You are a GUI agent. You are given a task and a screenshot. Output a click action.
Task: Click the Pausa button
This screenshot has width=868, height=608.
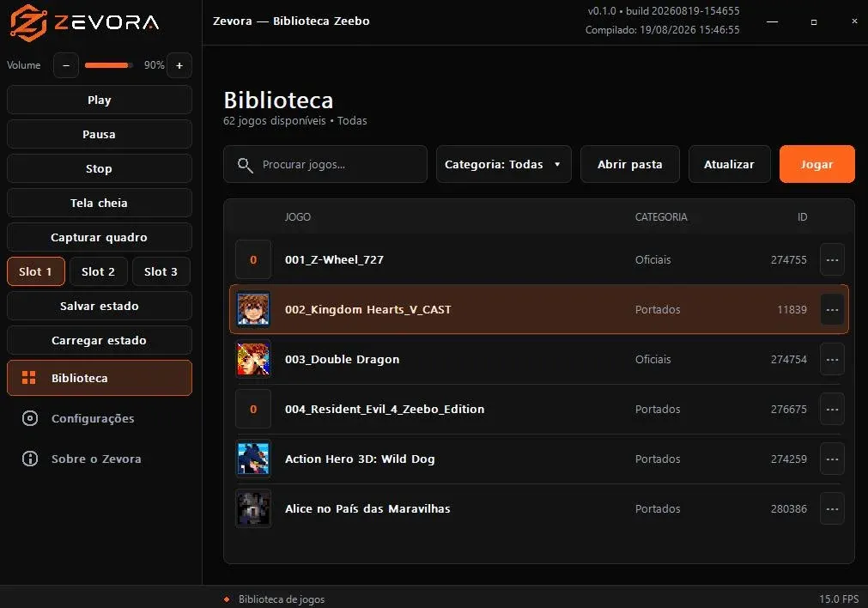(100, 134)
